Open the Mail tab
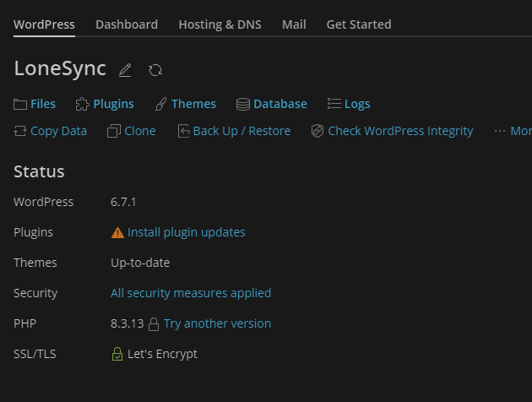 [294, 24]
